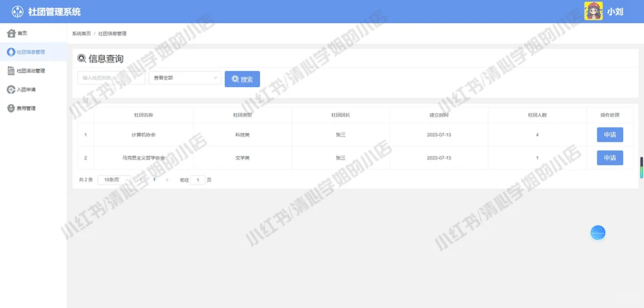Image resolution: width=644 pixels, height=308 pixels.
Task: Click the 操作处理 column header
Action: [610, 115]
